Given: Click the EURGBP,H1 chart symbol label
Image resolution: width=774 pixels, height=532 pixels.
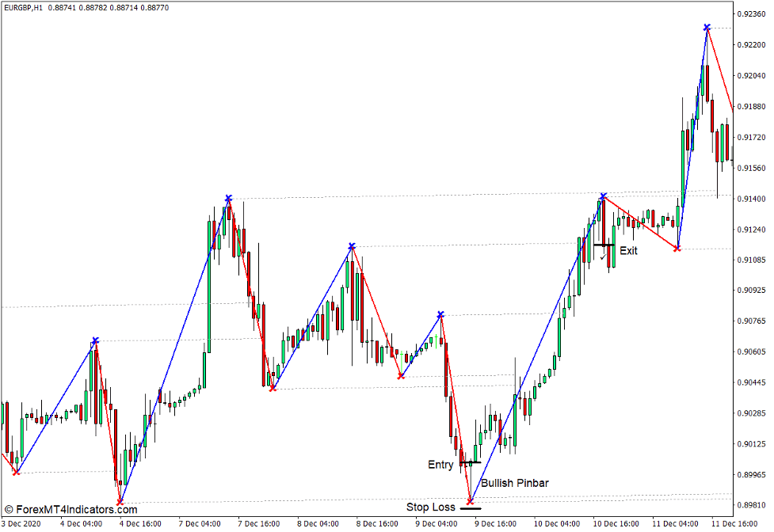Looking at the screenshot, I should [x=24, y=8].
